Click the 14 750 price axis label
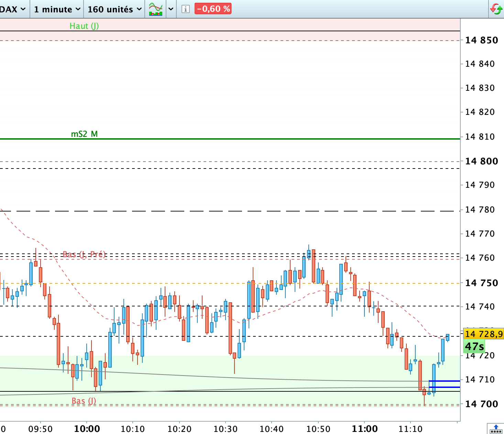This screenshot has height=434, width=504. pyautogui.click(x=481, y=283)
